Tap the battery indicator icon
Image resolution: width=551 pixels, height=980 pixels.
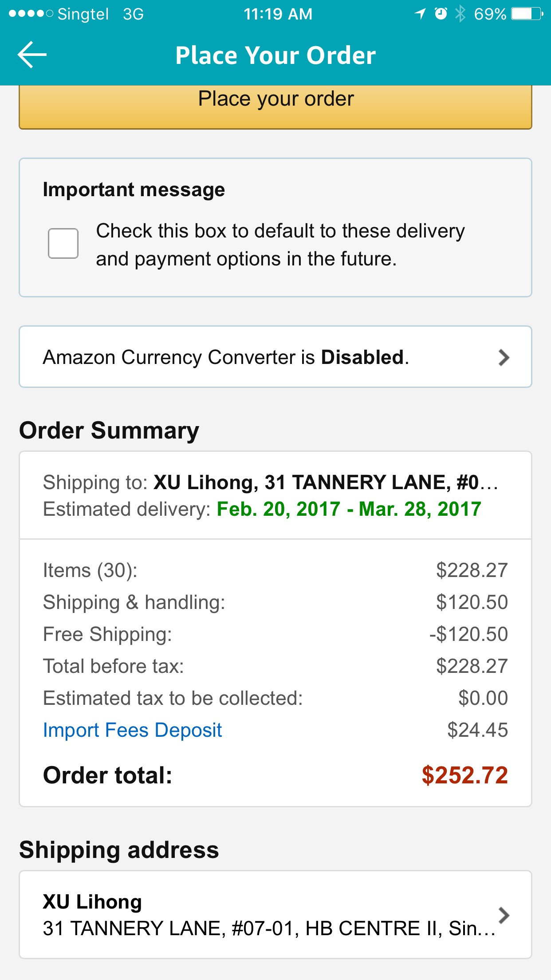pyautogui.click(x=527, y=14)
